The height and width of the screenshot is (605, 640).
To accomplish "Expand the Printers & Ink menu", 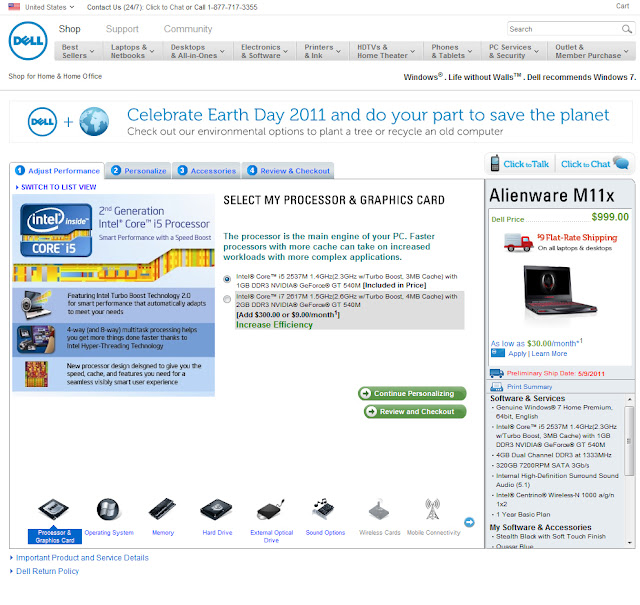I will click(x=322, y=51).
